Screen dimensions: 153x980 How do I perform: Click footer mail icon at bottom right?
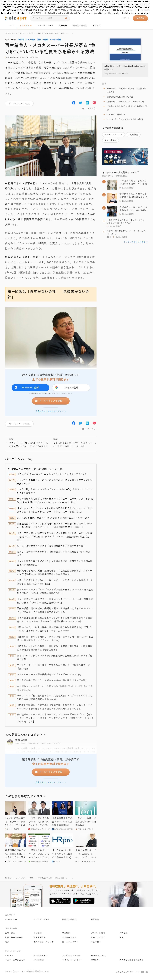pyautogui.click(x=147, y=971)
